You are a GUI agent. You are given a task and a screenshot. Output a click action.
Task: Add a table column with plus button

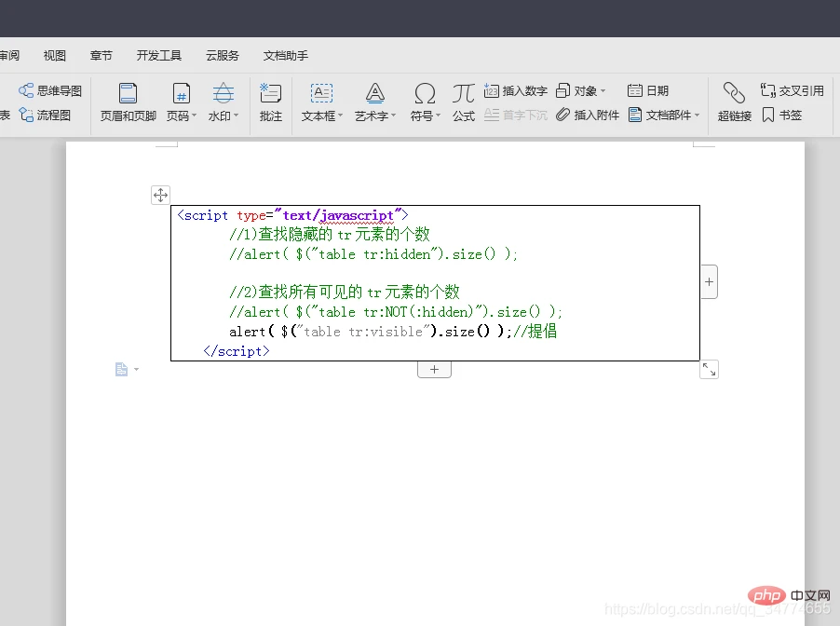(x=710, y=282)
